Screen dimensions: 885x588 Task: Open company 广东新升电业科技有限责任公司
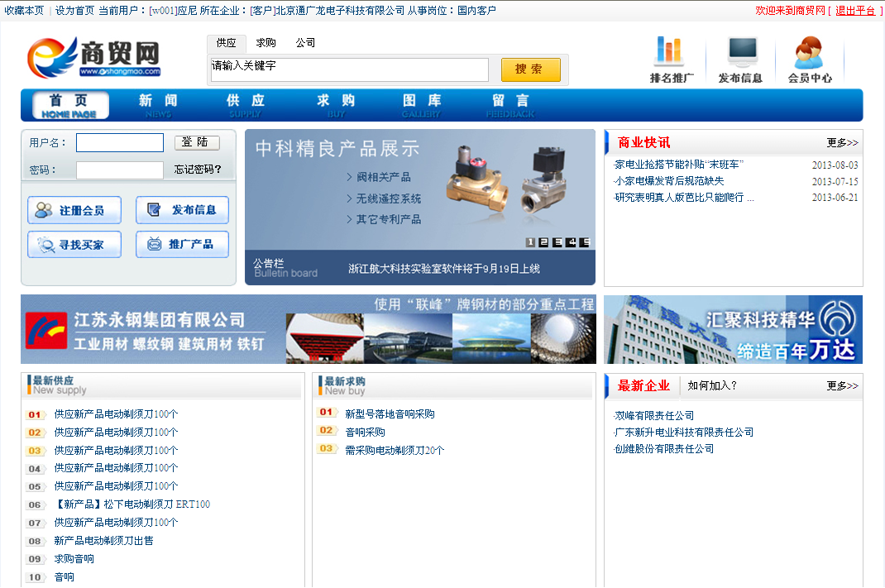click(x=684, y=433)
